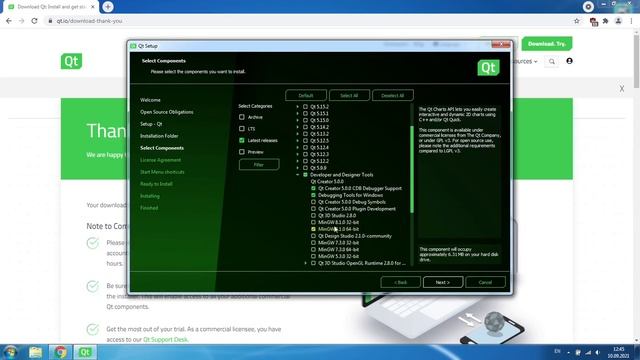Collapse Developer and Designer Tools node
The width and height of the screenshot is (640, 360).
click(298, 175)
